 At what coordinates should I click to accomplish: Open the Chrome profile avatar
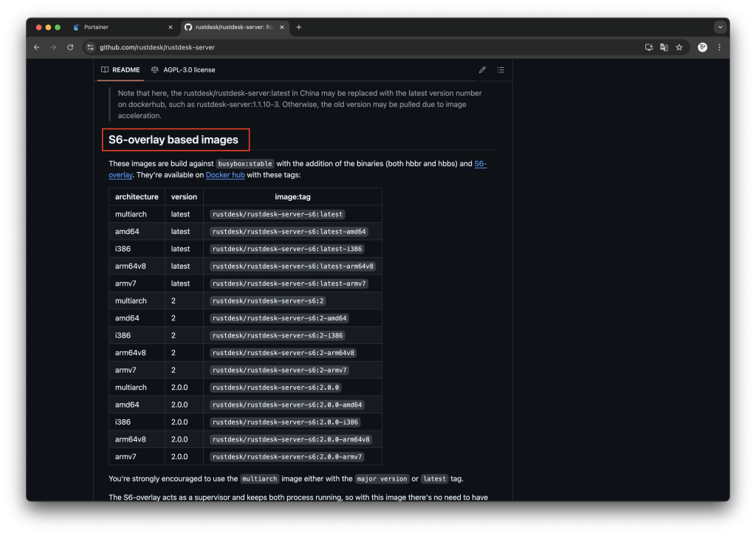click(702, 47)
